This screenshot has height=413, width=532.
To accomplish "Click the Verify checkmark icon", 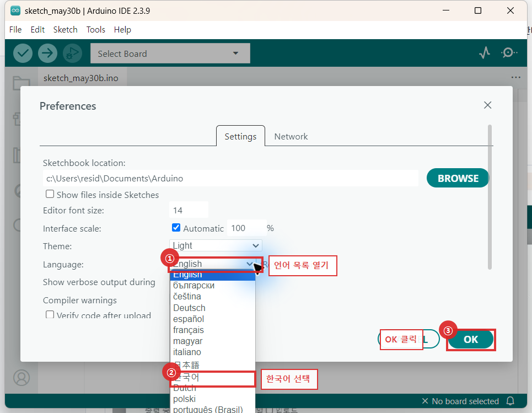I will 23,53.
